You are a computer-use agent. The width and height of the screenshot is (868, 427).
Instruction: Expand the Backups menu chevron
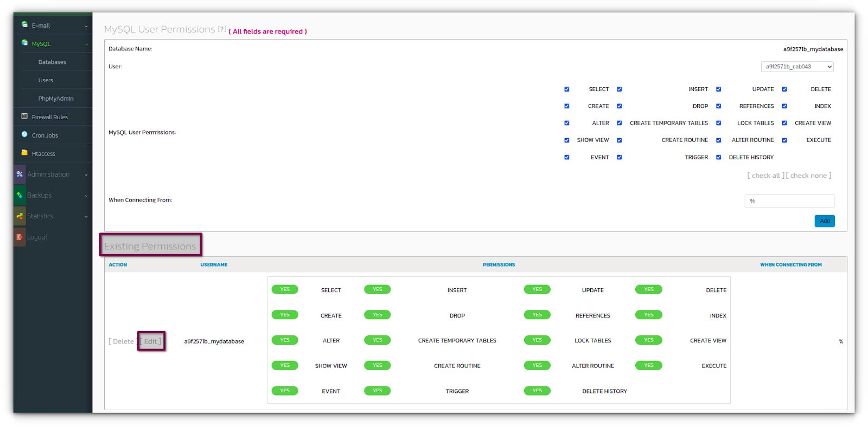click(x=86, y=196)
